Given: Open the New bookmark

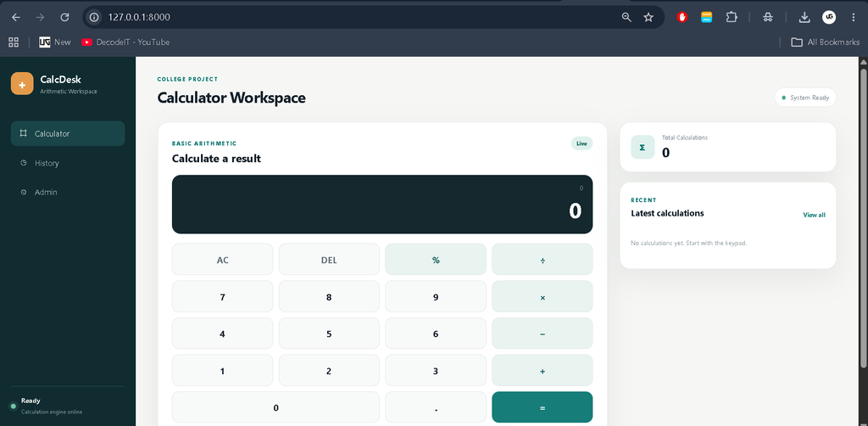Looking at the screenshot, I should click(x=55, y=42).
